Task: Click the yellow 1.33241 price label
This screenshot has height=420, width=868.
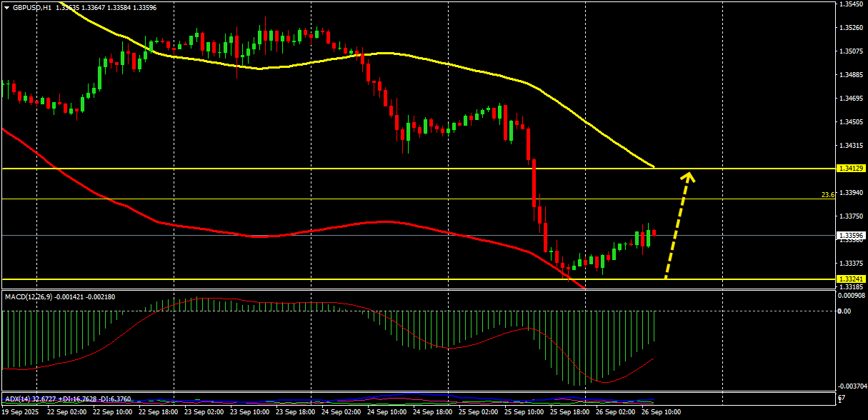Action: point(852,279)
